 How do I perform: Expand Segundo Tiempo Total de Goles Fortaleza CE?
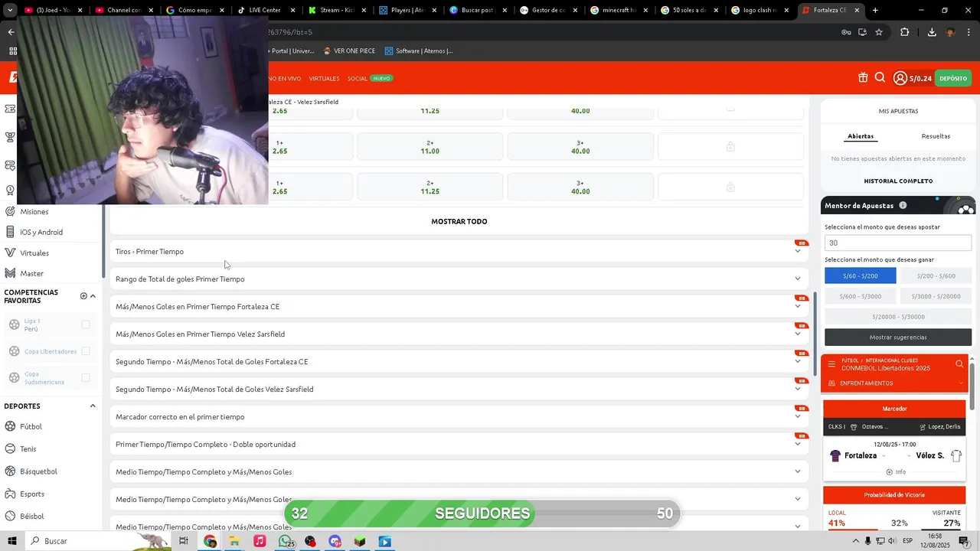pyautogui.click(x=798, y=361)
